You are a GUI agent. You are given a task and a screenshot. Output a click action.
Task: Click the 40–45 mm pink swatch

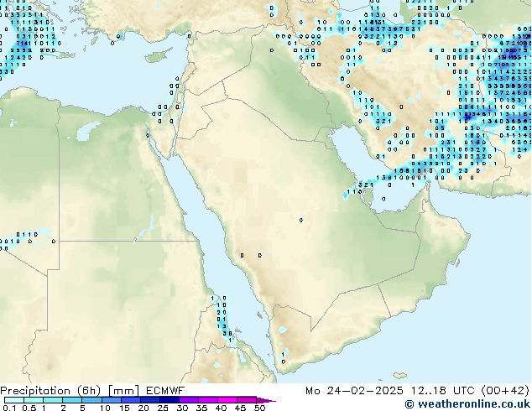[227, 400]
